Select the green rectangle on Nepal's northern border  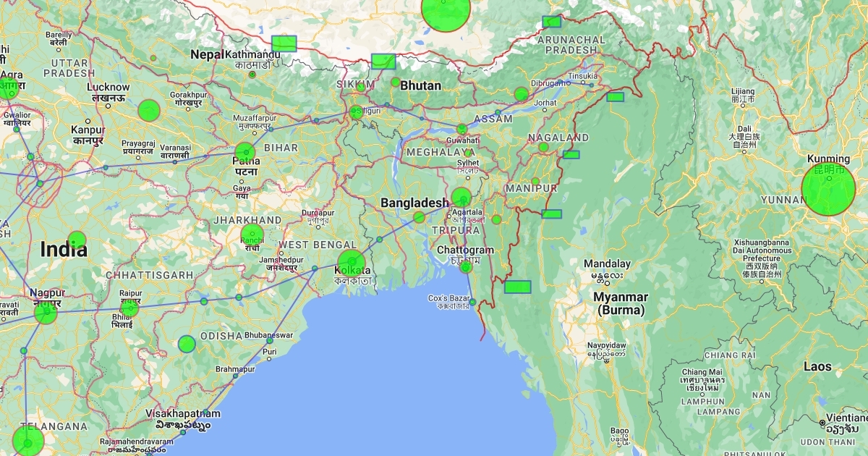point(284,43)
